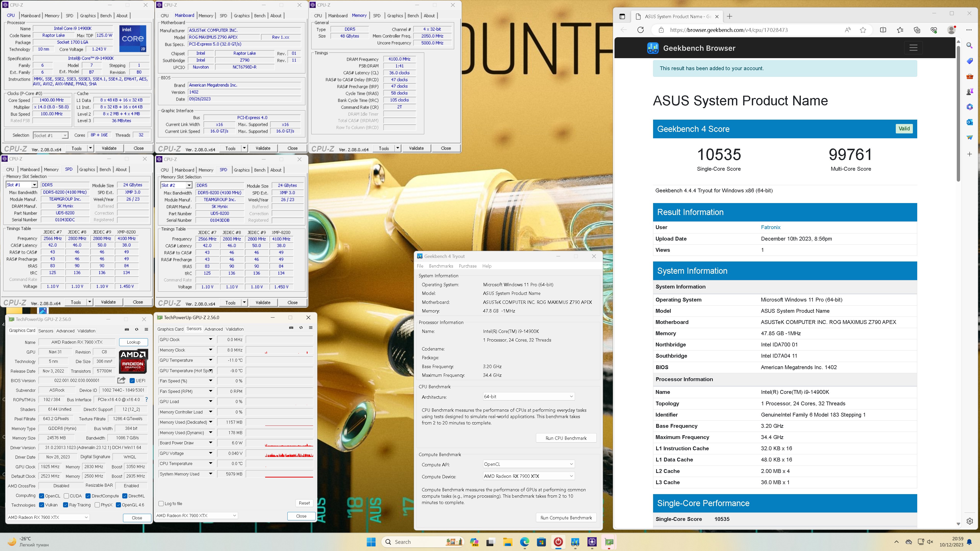Viewport: 980px width, 551px height.
Task: Click screenshot camera icon in GPU-Z Graphics Card window
Action: pyautogui.click(x=127, y=329)
